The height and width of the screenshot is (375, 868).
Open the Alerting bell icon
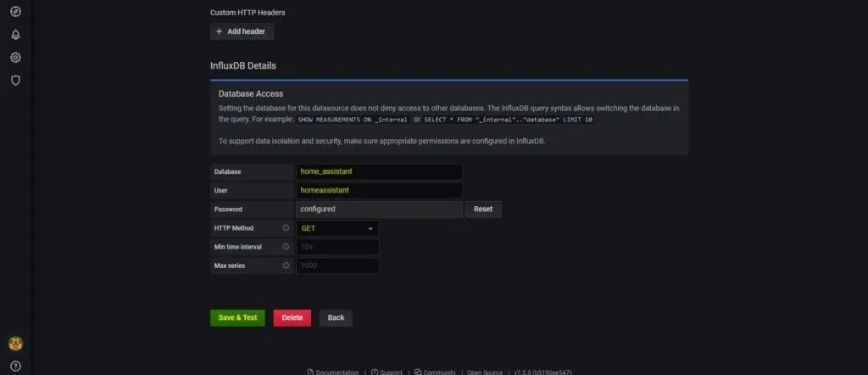tap(15, 34)
